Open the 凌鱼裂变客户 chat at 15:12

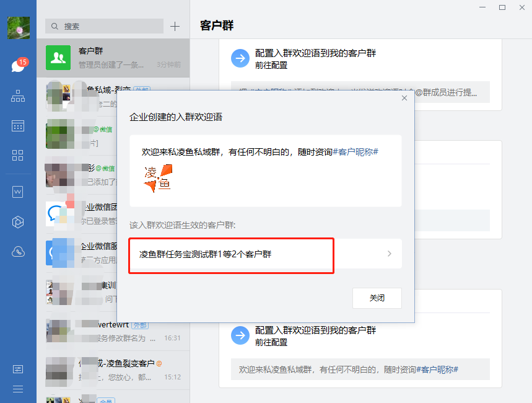click(113, 370)
